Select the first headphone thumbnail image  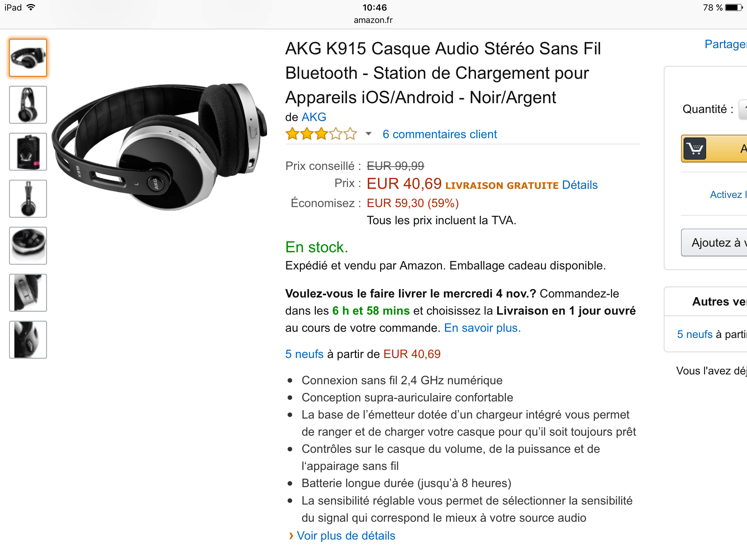pyautogui.click(x=28, y=58)
